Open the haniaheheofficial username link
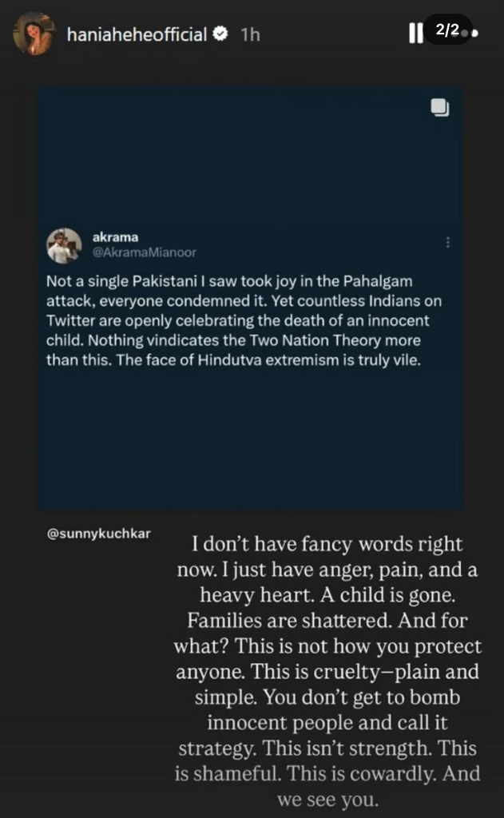Screen dimensions: 504x818 (x=137, y=34)
